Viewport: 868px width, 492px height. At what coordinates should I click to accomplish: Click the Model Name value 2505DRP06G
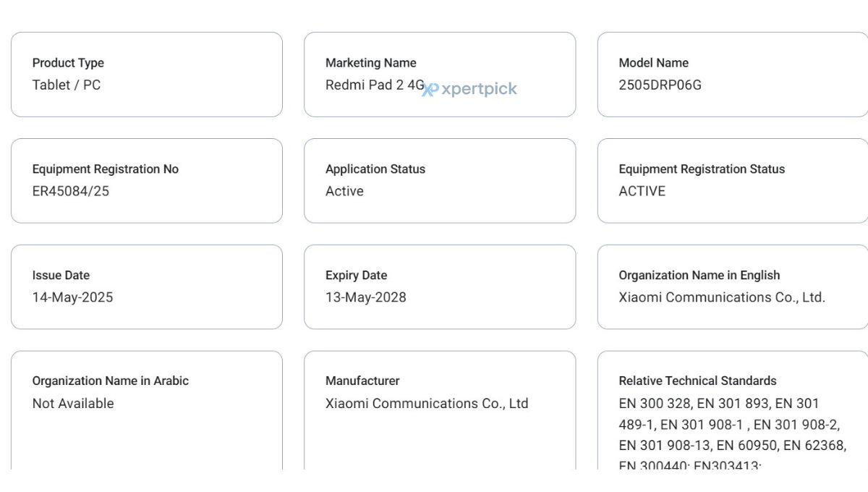pyautogui.click(x=660, y=85)
